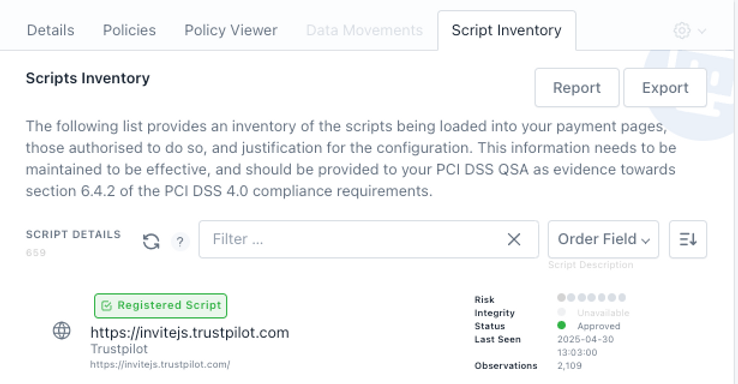
Task: Click the green Approved status dot
Action: (561, 325)
